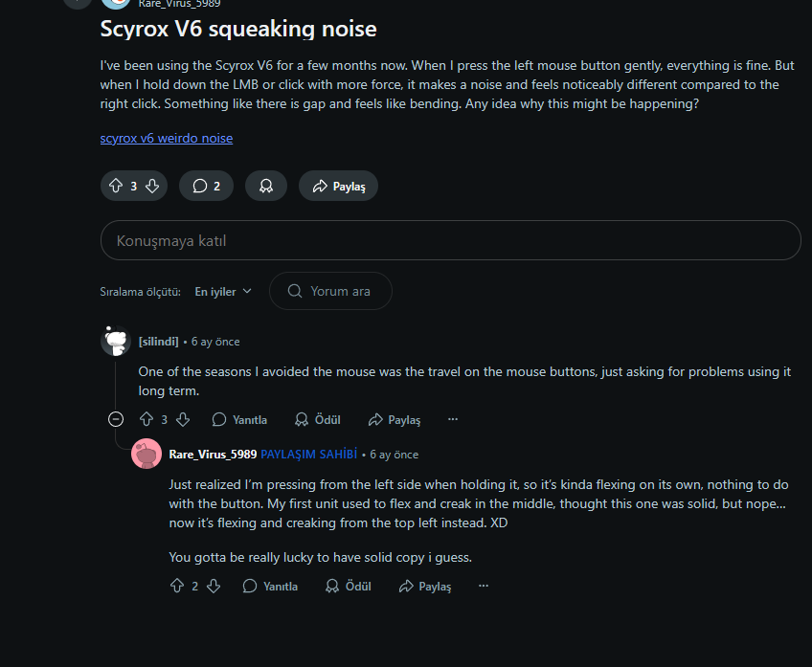Open more options on [silindi] comment
The width and height of the screenshot is (812, 667).
tap(453, 419)
